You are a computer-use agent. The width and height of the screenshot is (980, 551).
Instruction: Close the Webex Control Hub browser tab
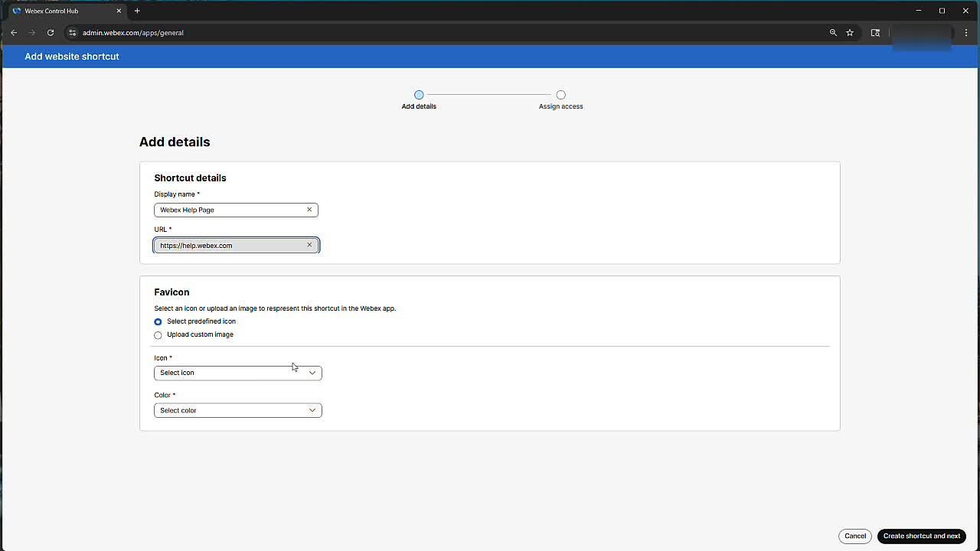119,11
